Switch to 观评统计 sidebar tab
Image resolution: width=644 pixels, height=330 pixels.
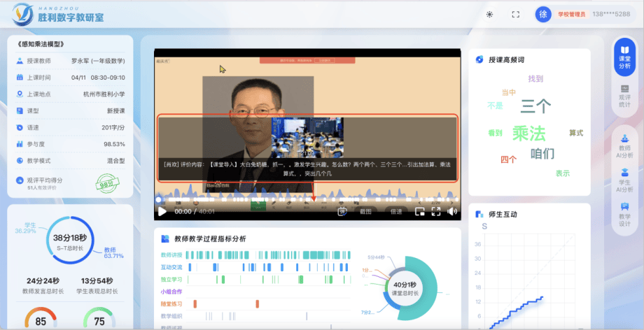tap(625, 97)
